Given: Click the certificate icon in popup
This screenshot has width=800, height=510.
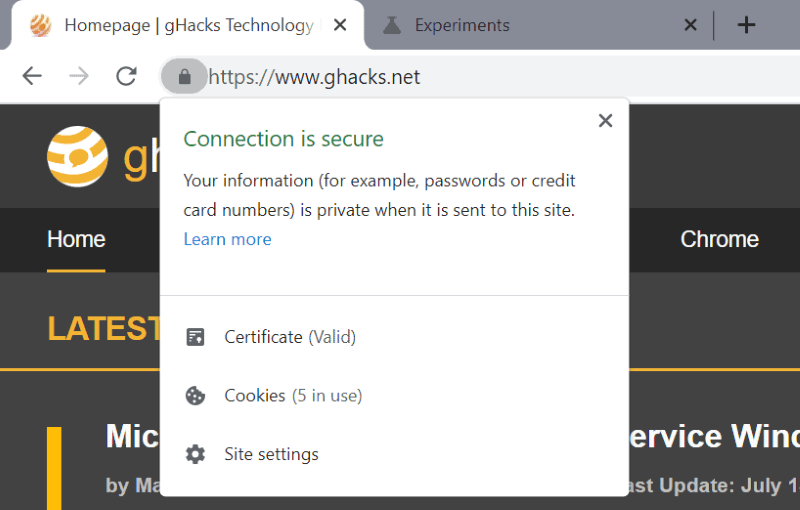Looking at the screenshot, I should [x=195, y=337].
